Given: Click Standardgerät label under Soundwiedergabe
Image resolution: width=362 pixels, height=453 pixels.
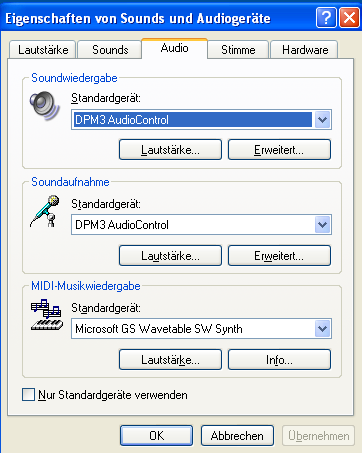Looking at the screenshot, I should click(106, 98).
